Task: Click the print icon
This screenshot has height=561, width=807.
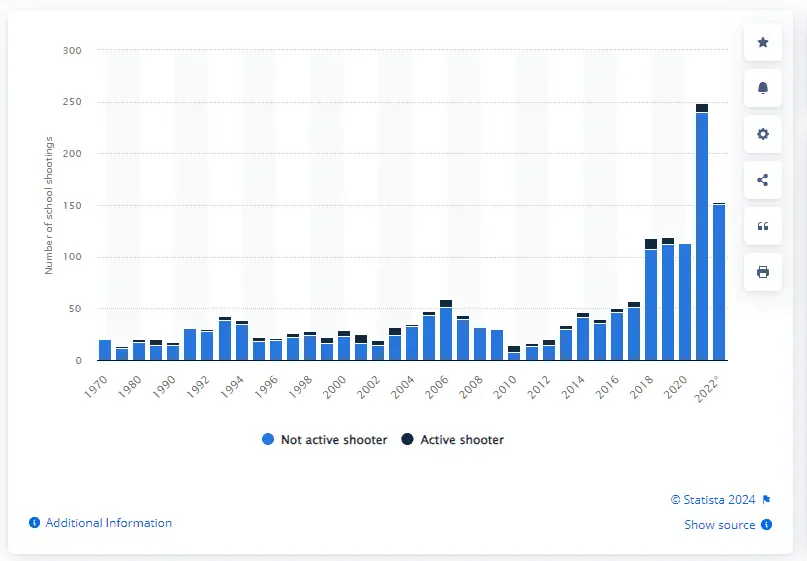Action: tap(763, 272)
